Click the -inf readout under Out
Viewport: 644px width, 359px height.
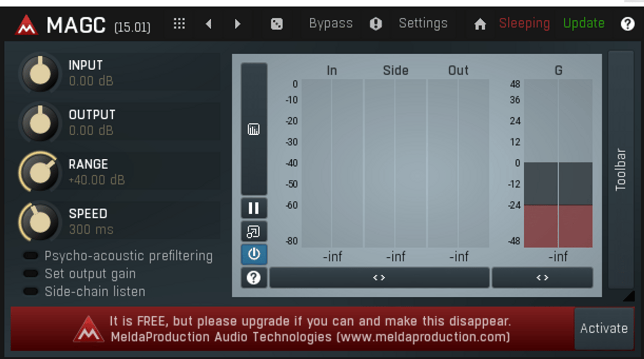pyautogui.click(x=459, y=257)
